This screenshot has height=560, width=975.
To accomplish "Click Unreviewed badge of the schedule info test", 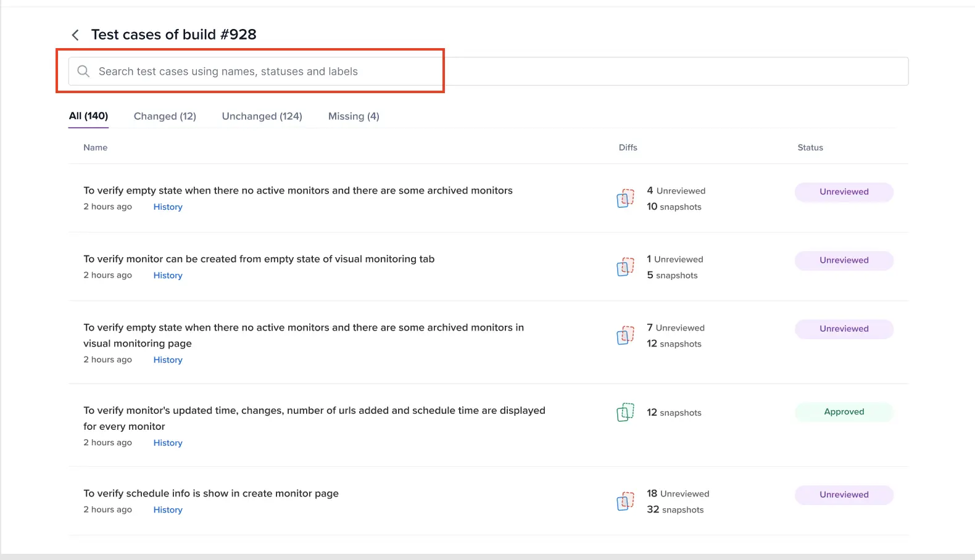I will (x=844, y=495).
